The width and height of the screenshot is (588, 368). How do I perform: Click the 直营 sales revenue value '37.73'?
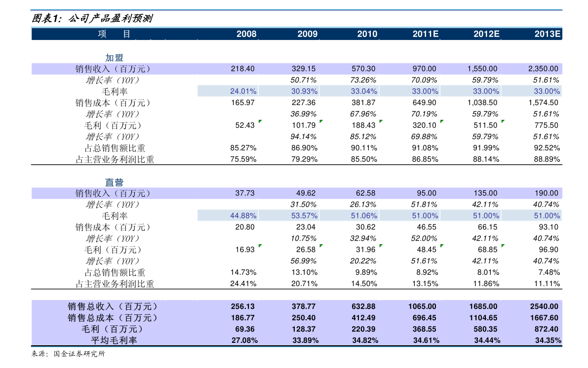(245, 193)
